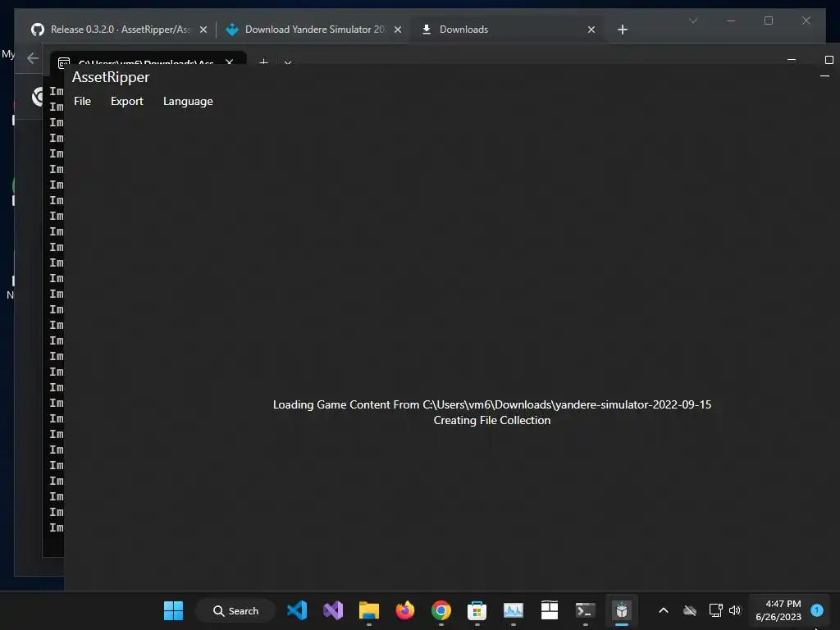Open Firefox from the taskbar
This screenshot has width=840, height=630.
pyautogui.click(x=405, y=610)
